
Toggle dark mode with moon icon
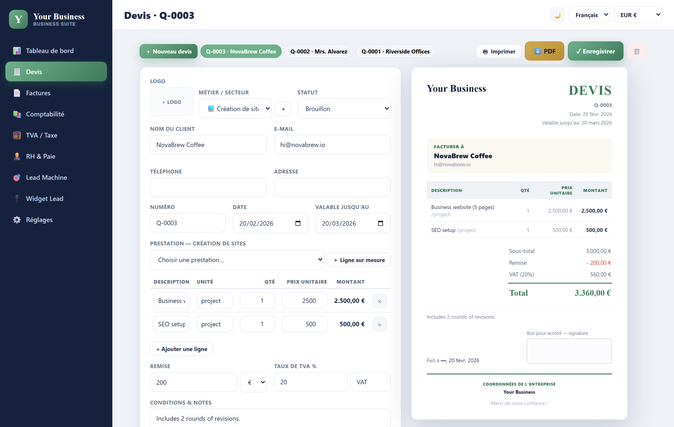558,15
